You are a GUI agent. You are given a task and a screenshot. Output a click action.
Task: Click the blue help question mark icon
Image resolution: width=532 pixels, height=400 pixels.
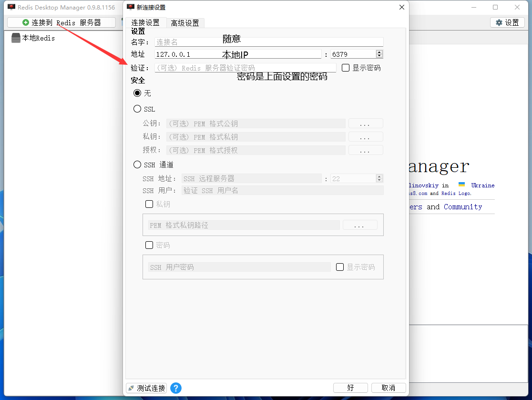[x=176, y=388]
